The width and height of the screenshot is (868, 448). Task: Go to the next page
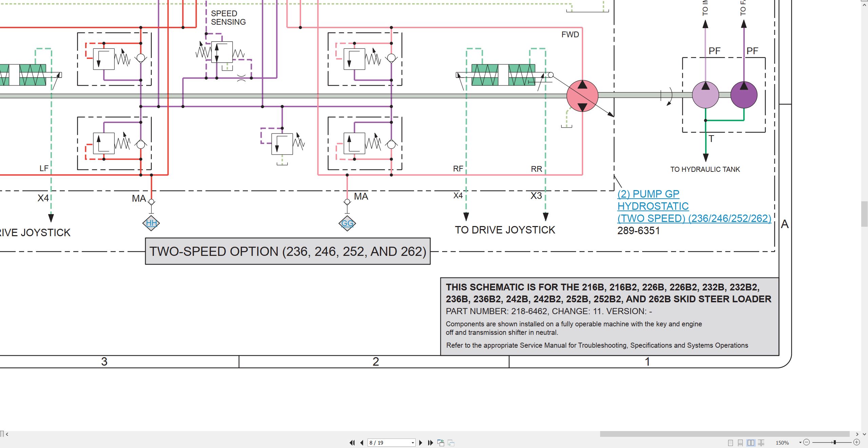coord(421,443)
